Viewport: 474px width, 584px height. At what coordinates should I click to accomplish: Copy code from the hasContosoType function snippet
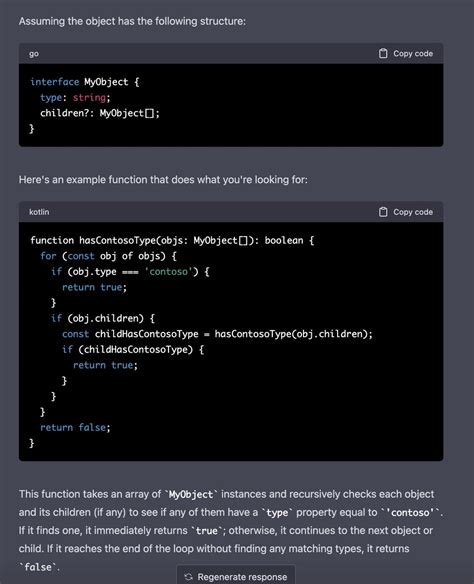point(405,212)
